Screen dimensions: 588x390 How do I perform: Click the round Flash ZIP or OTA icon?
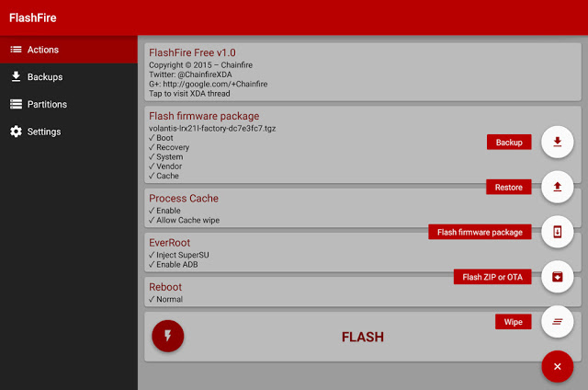point(558,277)
